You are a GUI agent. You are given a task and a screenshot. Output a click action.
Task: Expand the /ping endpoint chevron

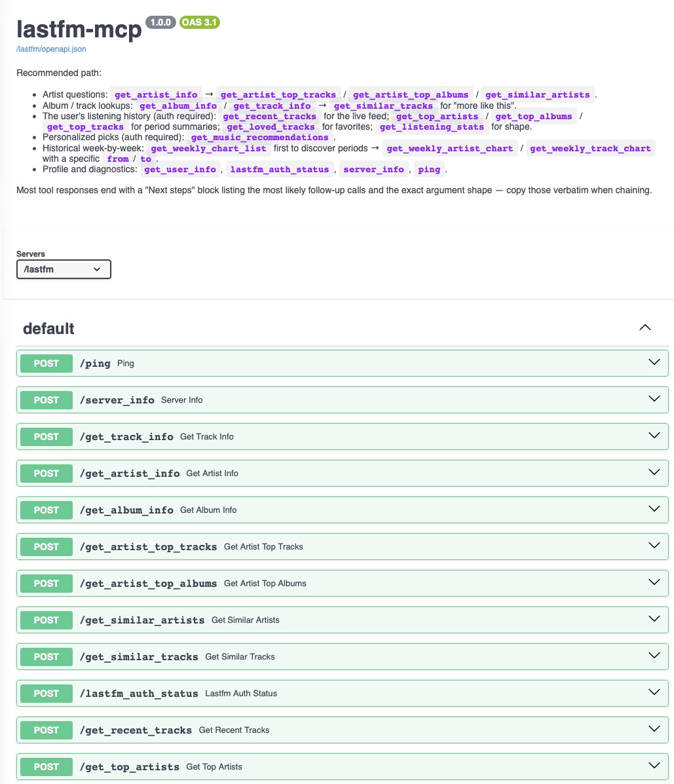[654, 362]
